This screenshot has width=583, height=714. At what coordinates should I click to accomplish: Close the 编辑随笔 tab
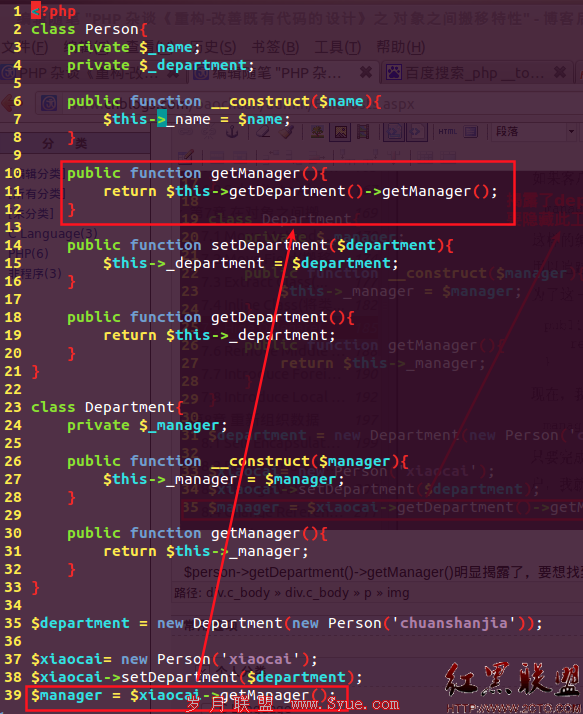pos(366,72)
